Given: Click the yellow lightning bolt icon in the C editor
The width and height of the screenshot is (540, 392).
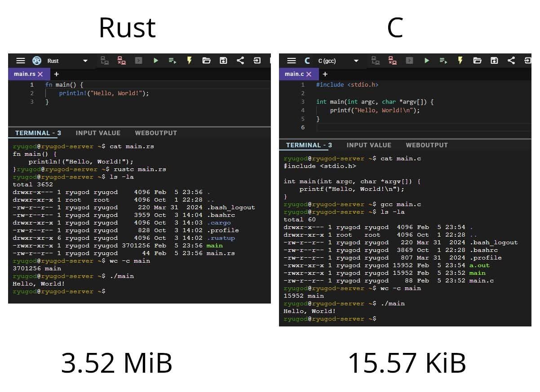Looking at the screenshot, I should coord(460,61).
